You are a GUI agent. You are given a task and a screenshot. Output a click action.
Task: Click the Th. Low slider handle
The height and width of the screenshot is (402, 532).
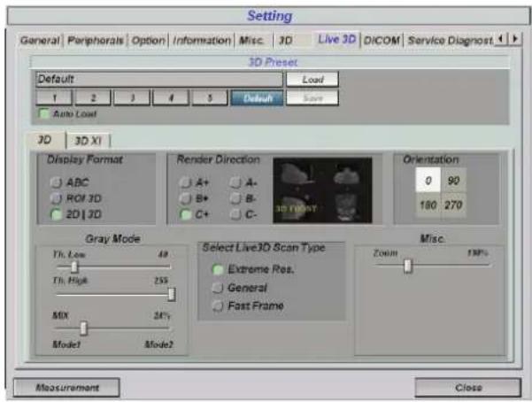[74, 267]
